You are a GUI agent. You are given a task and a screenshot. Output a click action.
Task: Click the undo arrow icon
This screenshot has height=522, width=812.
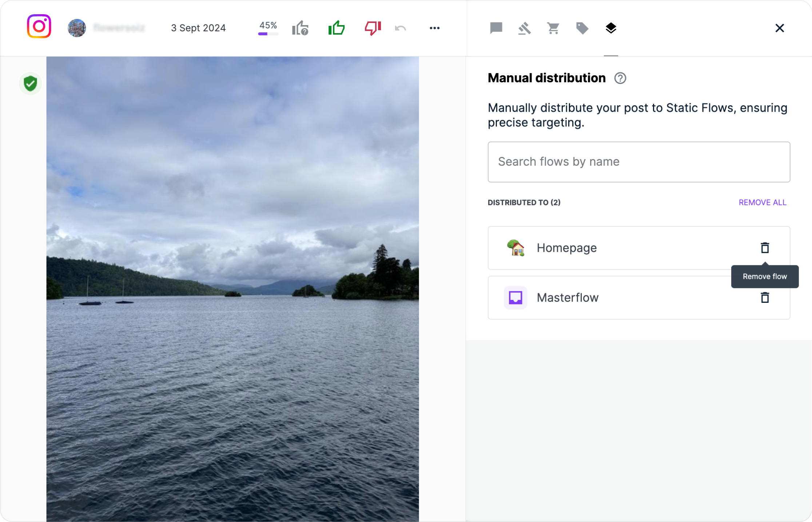[x=401, y=28]
